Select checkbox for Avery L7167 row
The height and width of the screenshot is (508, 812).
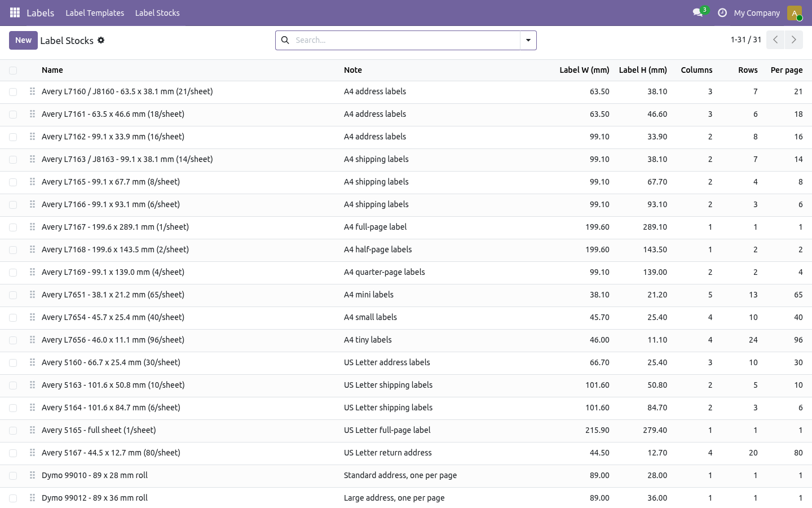click(13, 227)
